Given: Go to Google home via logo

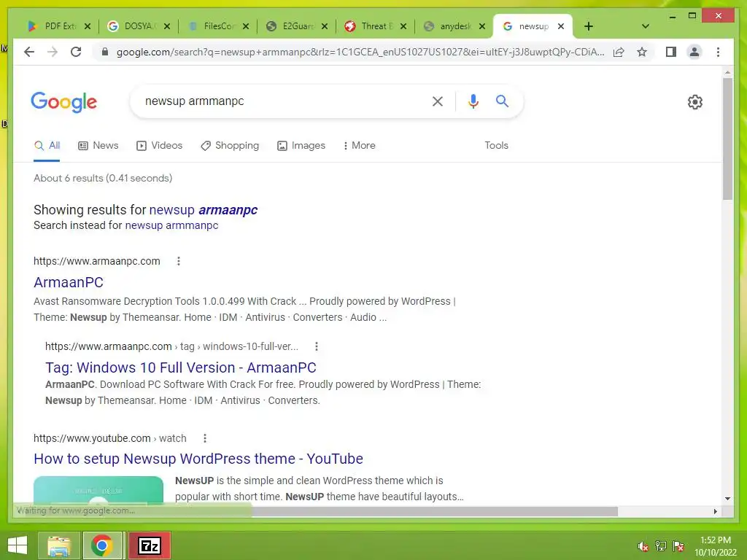Looking at the screenshot, I should click(x=64, y=102).
